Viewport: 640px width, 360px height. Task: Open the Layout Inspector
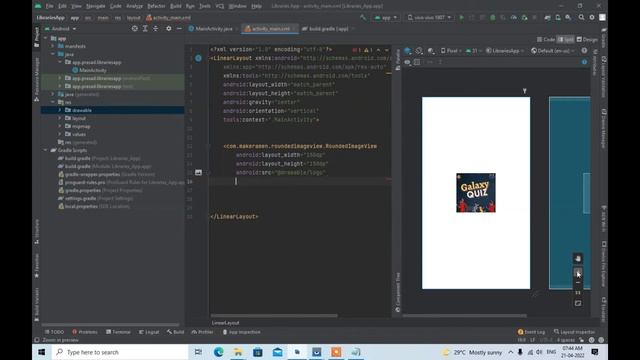coord(574,332)
